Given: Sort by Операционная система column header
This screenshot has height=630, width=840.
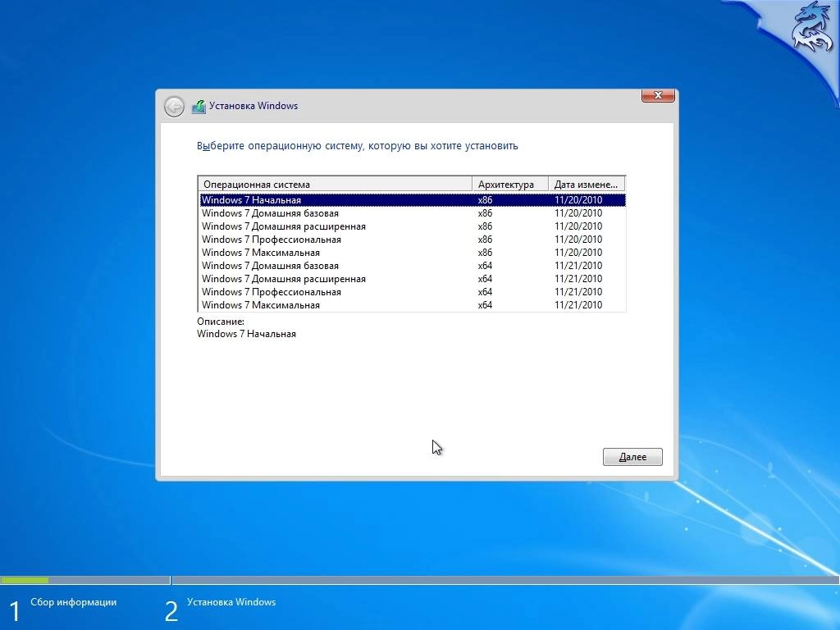Looking at the screenshot, I should (x=336, y=185).
